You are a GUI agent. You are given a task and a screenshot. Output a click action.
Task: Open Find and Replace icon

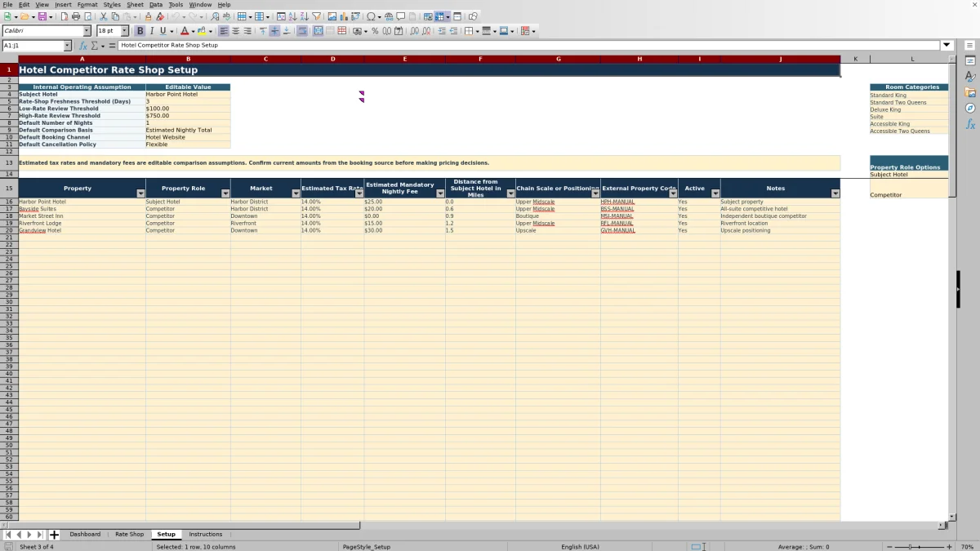coord(215,16)
